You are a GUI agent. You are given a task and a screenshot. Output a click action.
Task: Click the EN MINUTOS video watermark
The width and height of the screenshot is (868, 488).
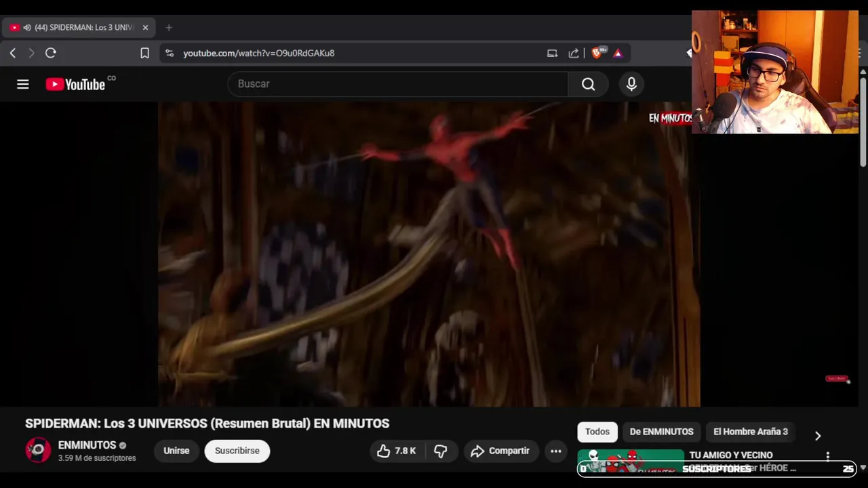[670, 118]
